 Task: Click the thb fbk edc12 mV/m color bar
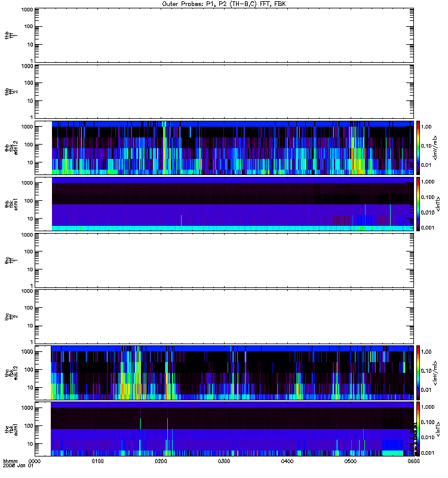pyautogui.click(x=418, y=148)
